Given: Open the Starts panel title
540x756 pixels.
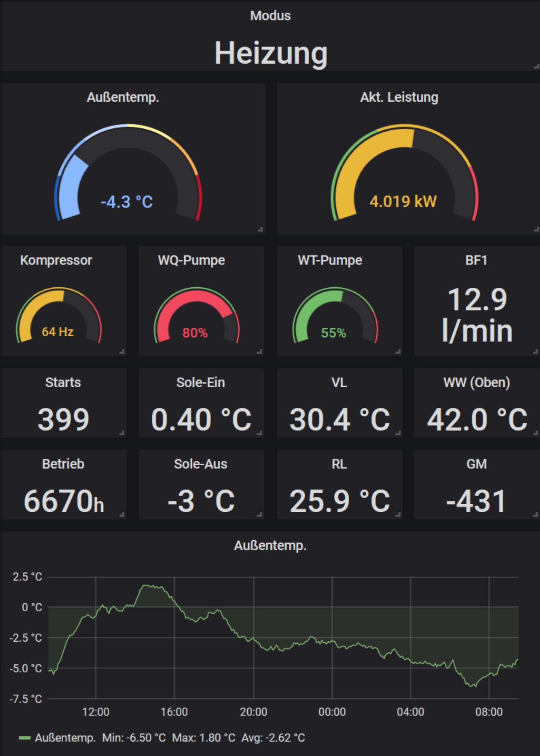Looking at the screenshot, I should (63, 382).
